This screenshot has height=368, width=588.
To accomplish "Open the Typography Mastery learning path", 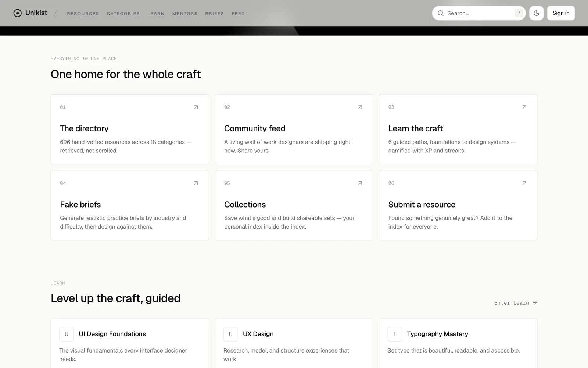I will click(437, 334).
